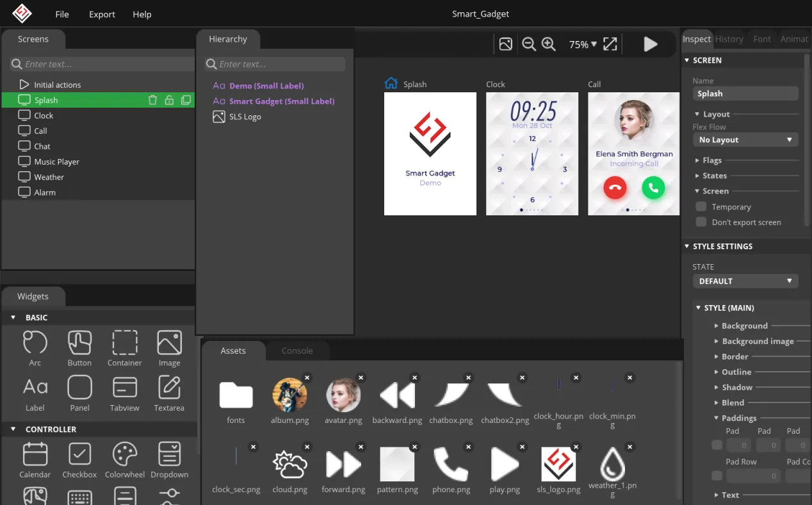Click the screen Name field showing Splash
The height and width of the screenshot is (505, 812).
[745, 94]
